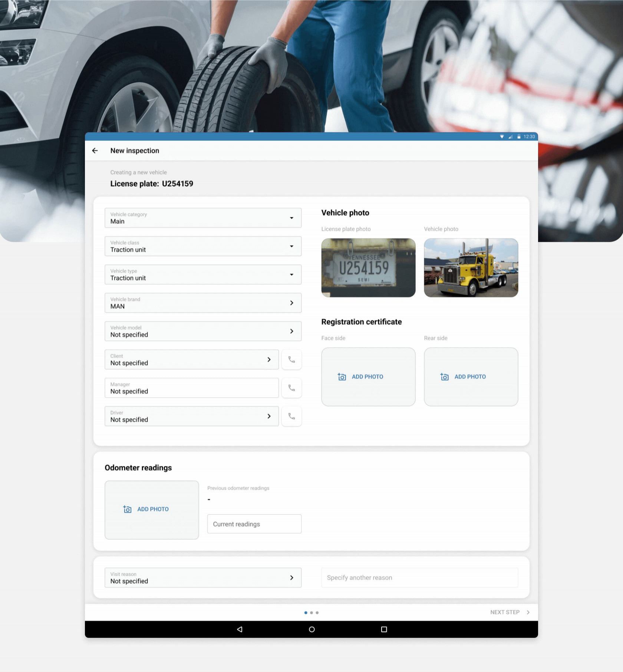Tap the Wi-Fi status bar icon
The image size is (623, 672).
pos(502,136)
